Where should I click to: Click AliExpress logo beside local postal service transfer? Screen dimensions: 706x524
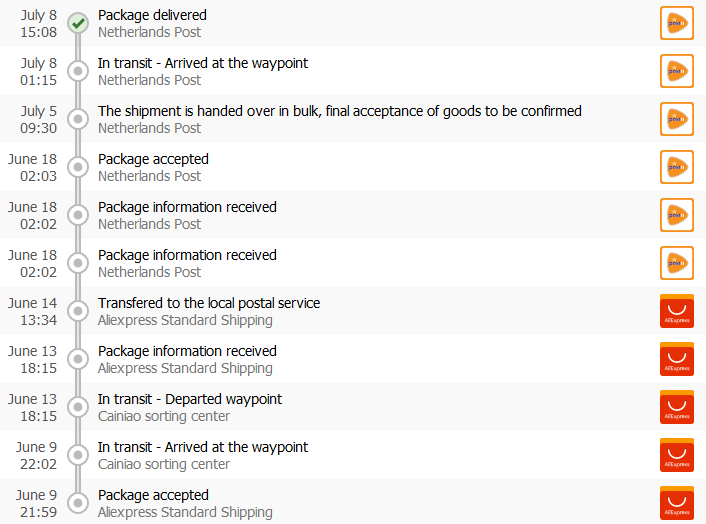pos(677,311)
